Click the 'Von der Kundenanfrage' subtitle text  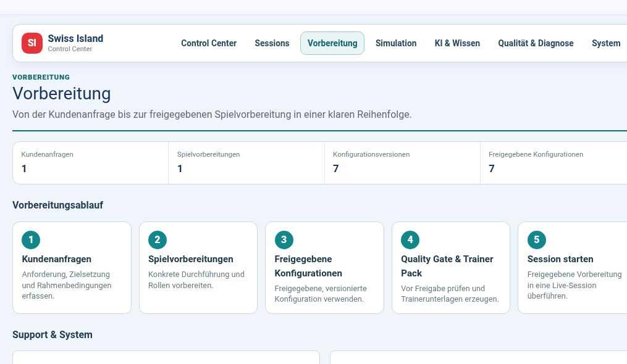(x=212, y=114)
